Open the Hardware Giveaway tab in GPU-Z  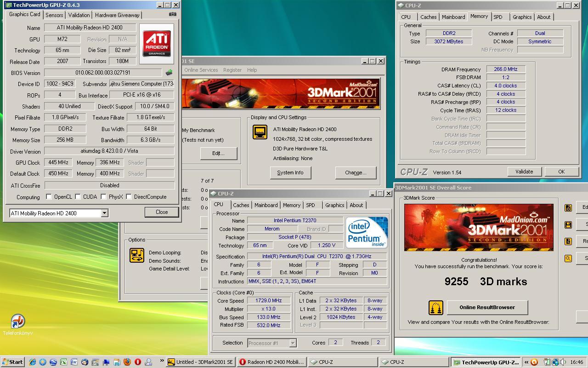[x=117, y=15]
